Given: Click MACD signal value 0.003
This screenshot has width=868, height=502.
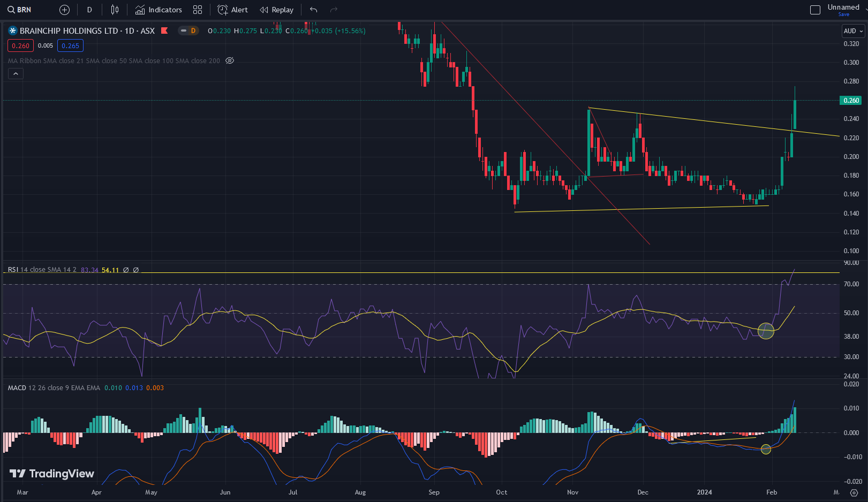Looking at the screenshot, I should [x=155, y=387].
